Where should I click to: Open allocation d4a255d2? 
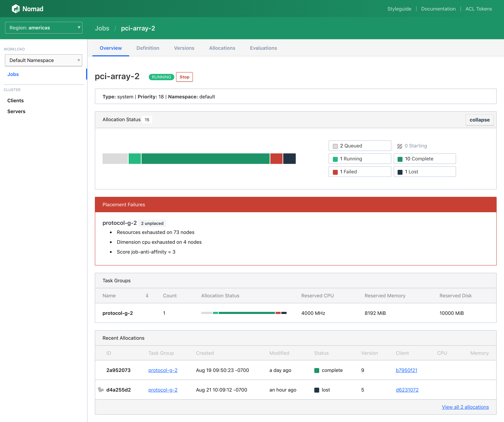[118, 390]
